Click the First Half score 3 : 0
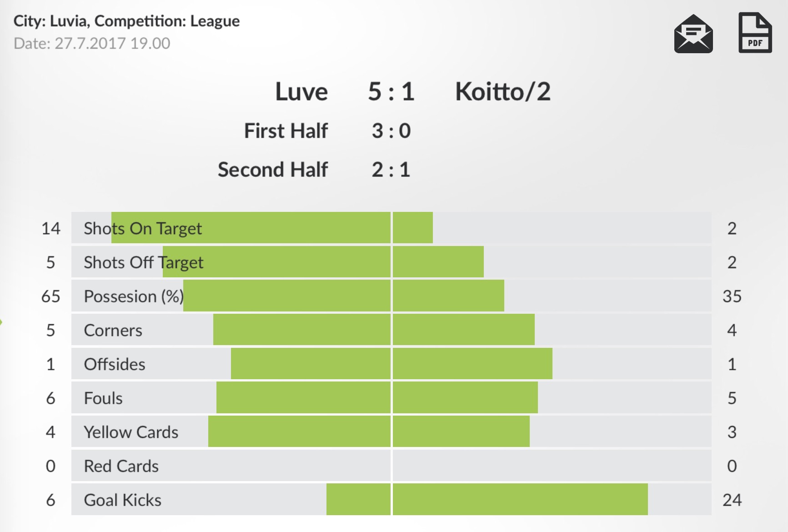The image size is (788, 532). [x=391, y=131]
